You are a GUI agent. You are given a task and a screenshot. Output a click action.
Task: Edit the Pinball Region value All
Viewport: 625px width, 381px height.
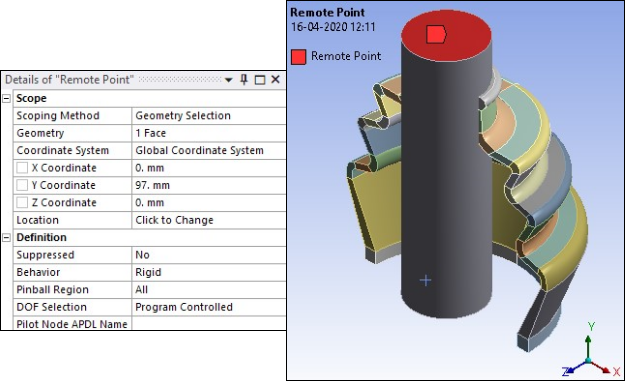[209, 289]
